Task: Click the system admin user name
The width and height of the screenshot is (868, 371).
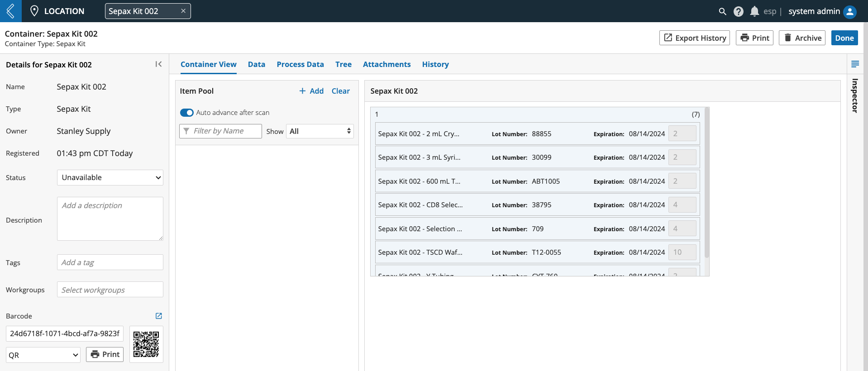Action: [814, 11]
